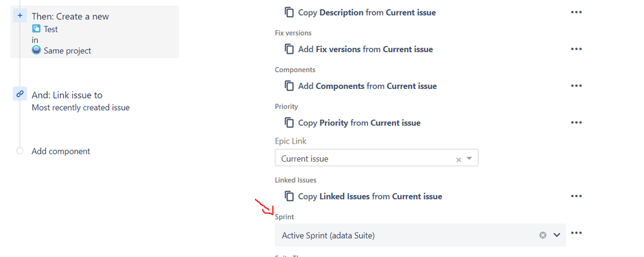Screen dimensions: 644x257
Task: Open more options menu for Components field
Action: [x=576, y=86]
